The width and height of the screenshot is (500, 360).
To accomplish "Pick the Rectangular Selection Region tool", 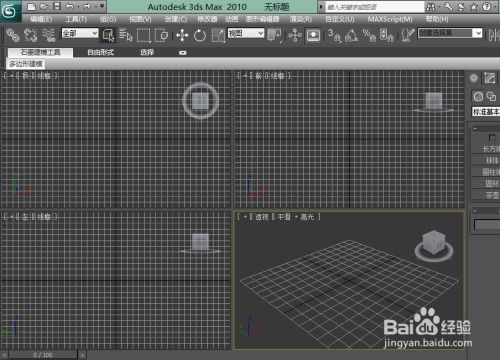I will pos(144,35).
